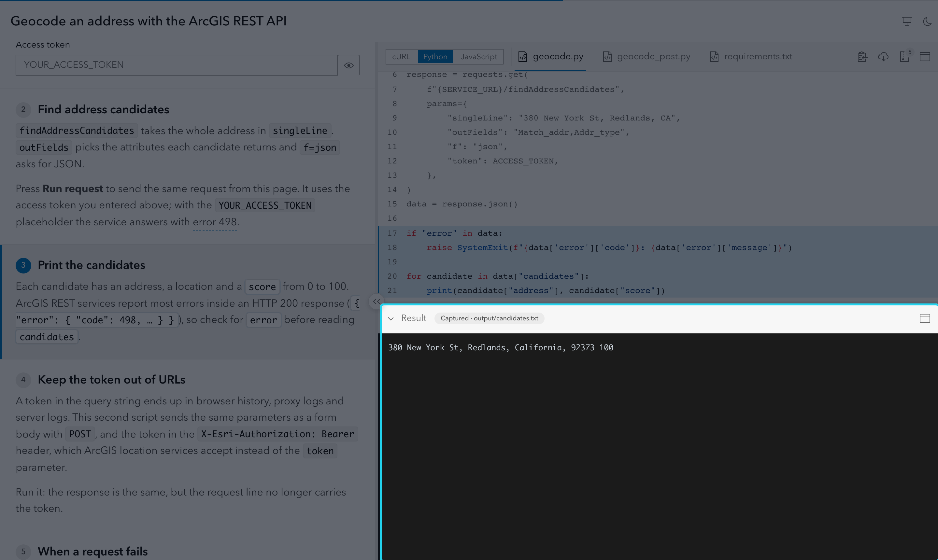This screenshot has height=560, width=938.
Task: Click the findAddressCandidates inline code
Action: pyautogui.click(x=77, y=131)
